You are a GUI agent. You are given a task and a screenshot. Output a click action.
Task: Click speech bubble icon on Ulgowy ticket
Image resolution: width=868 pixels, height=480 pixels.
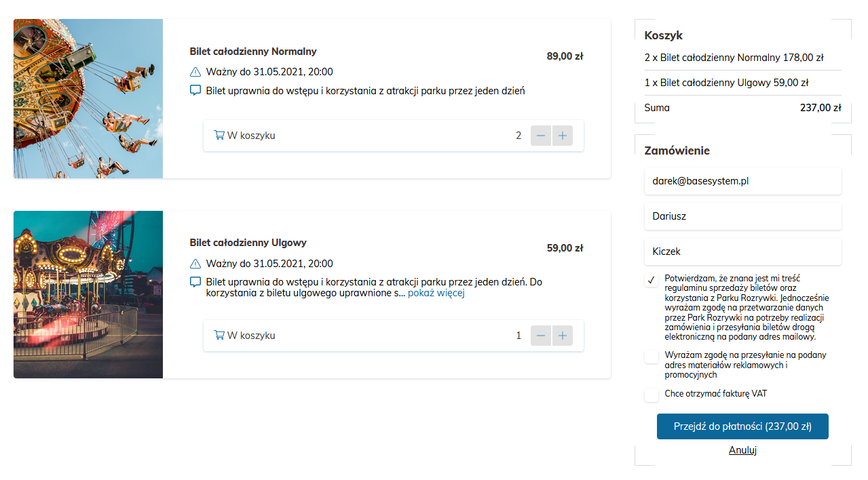195,282
